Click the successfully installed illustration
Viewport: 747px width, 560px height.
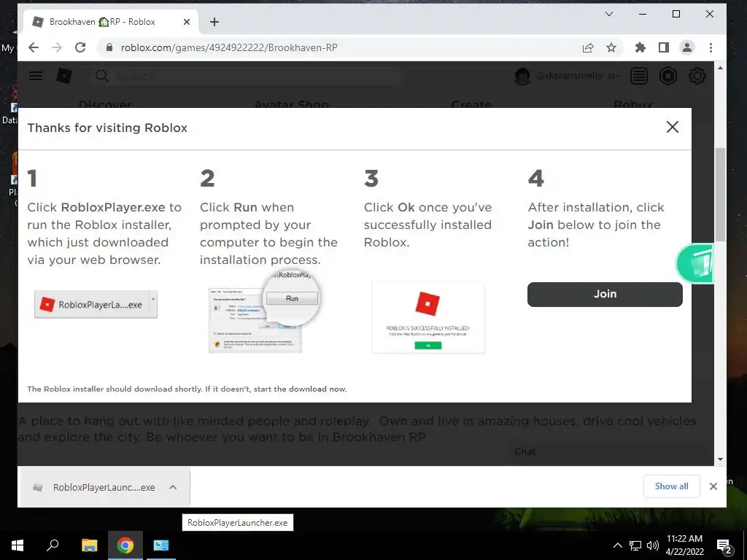click(427, 318)
